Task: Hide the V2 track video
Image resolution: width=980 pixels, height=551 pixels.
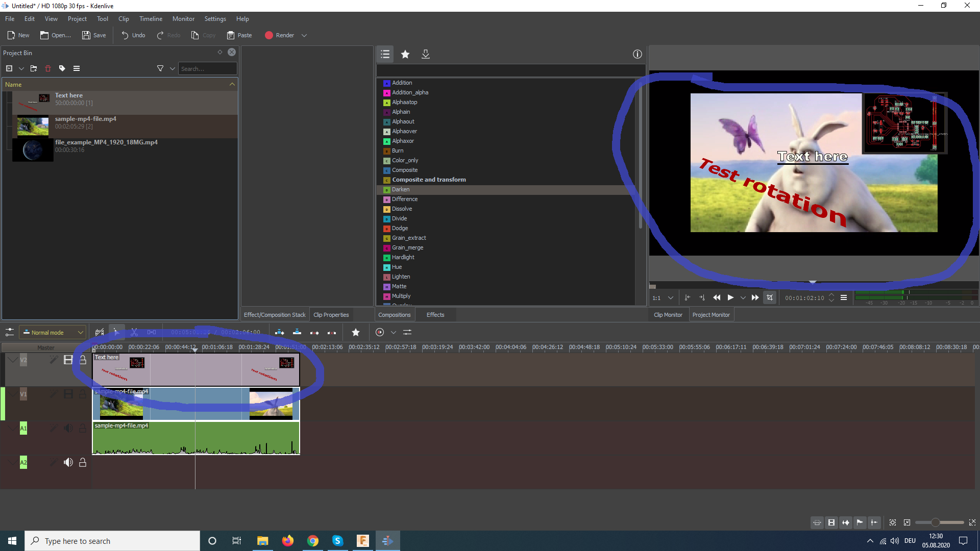Action: pos(68,360)
